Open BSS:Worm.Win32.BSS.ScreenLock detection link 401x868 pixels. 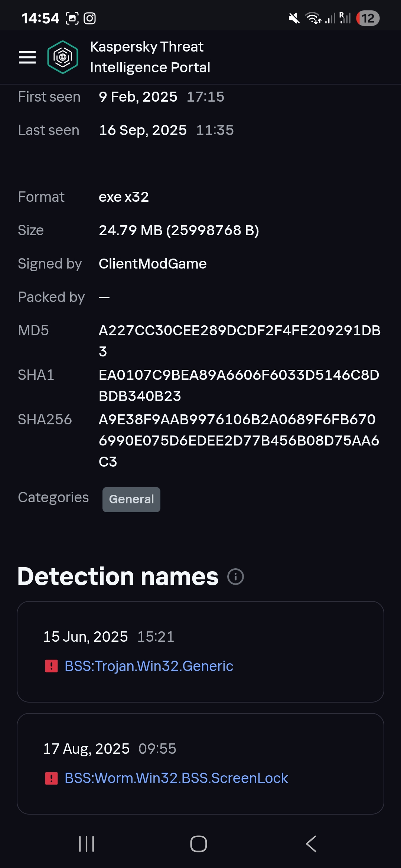tap(176, 778)
